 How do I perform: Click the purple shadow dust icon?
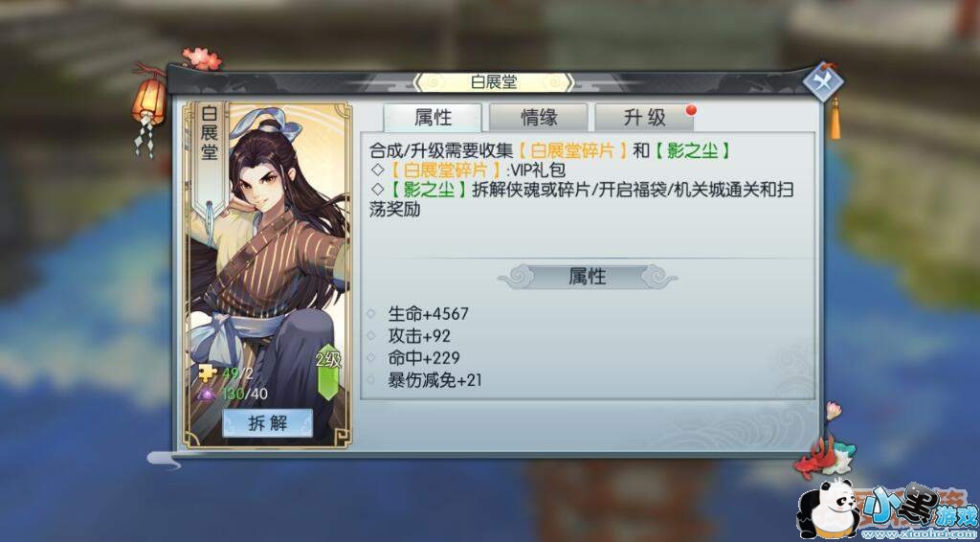point(208,394)
